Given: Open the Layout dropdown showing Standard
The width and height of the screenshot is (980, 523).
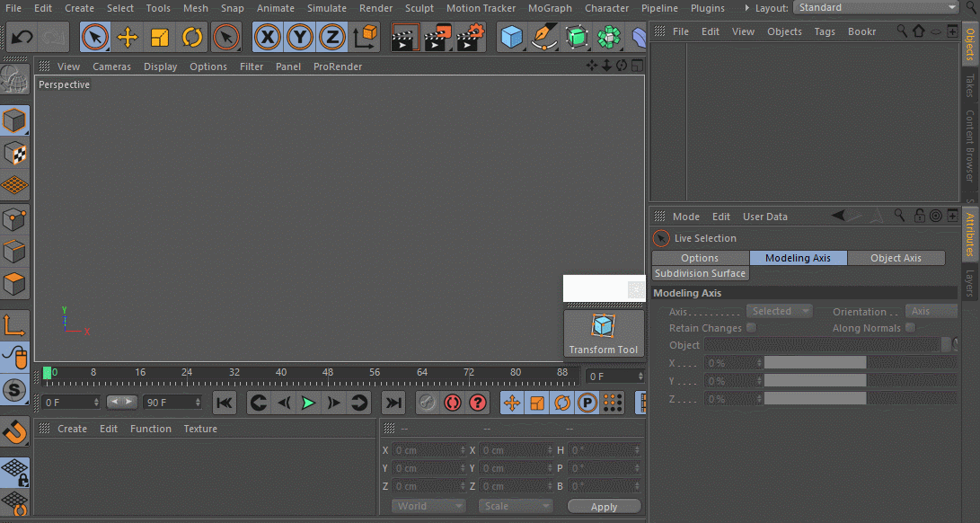Looking at the screenshot, I should tap(876, 8).
